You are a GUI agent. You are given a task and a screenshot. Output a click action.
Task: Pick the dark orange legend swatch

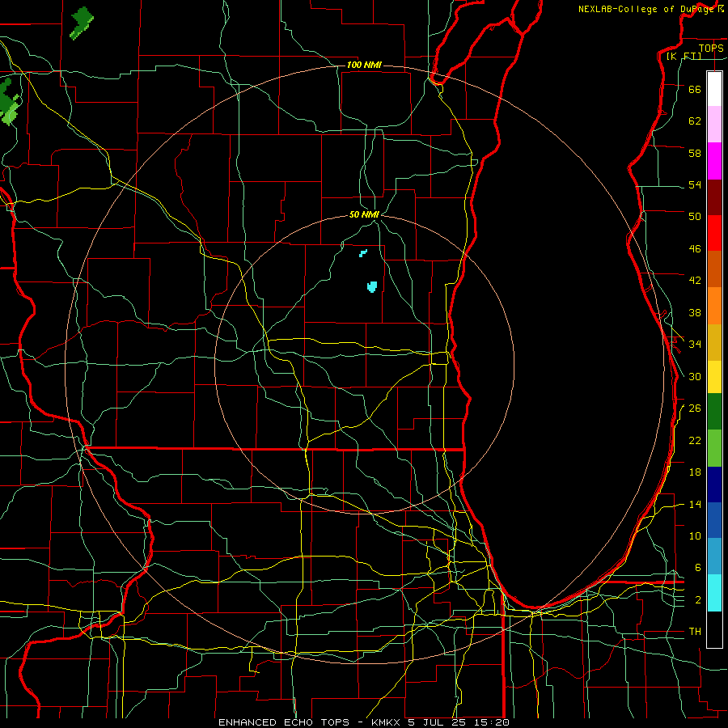tap(714, 269)
